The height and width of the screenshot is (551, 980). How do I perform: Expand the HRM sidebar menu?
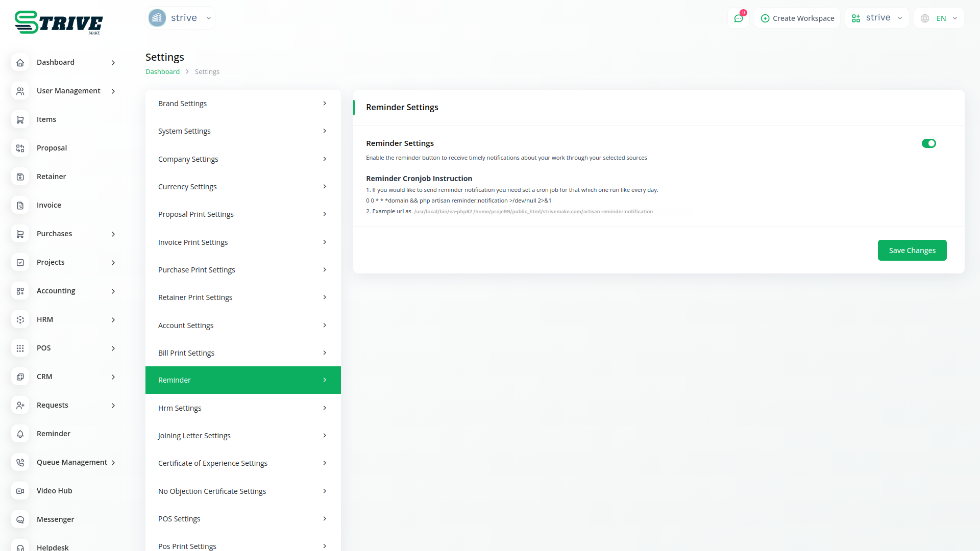coord(113,319)
